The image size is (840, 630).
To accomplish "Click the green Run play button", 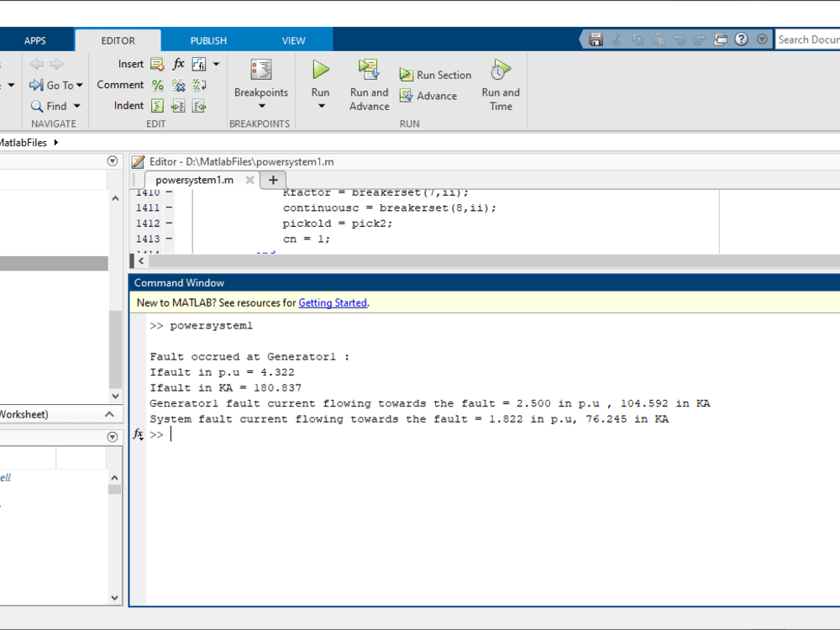I will (x=320, y=70).
